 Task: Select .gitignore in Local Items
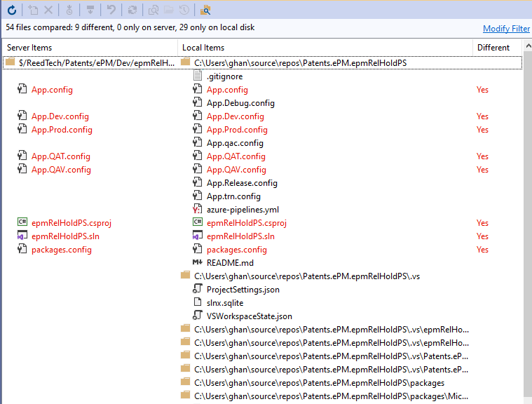click(224, 76)
